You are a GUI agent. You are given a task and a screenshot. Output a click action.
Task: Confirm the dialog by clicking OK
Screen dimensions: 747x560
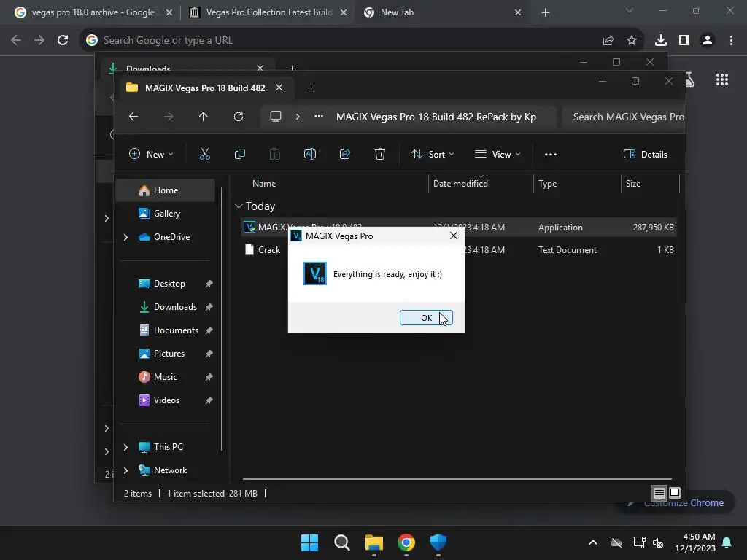point(426,318)
